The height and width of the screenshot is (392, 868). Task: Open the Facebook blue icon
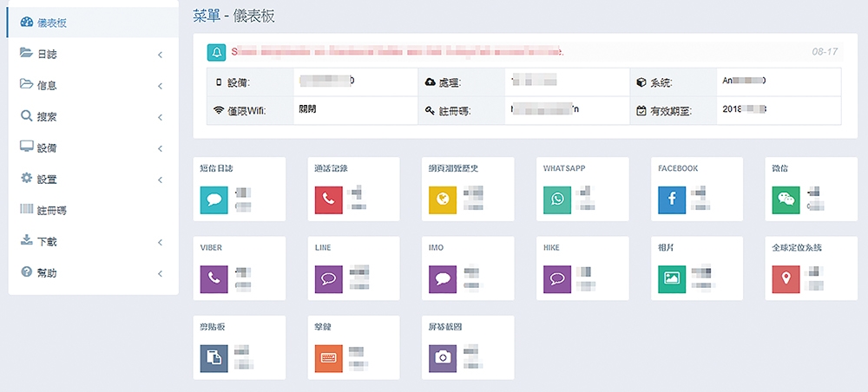tap(672, 199)
